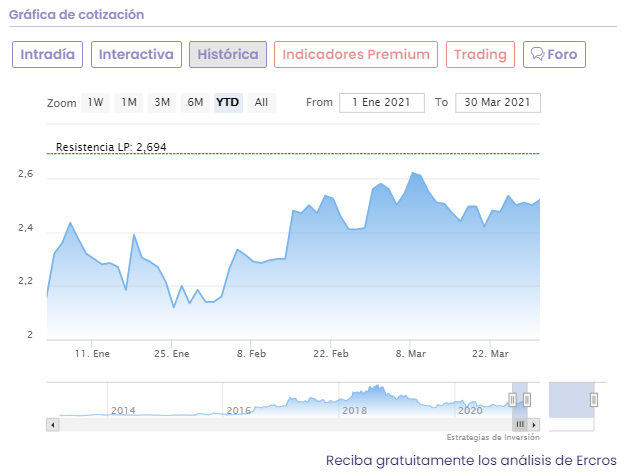
Task: Click the 11. Ene axis label
Action: (x=92, y=354)
